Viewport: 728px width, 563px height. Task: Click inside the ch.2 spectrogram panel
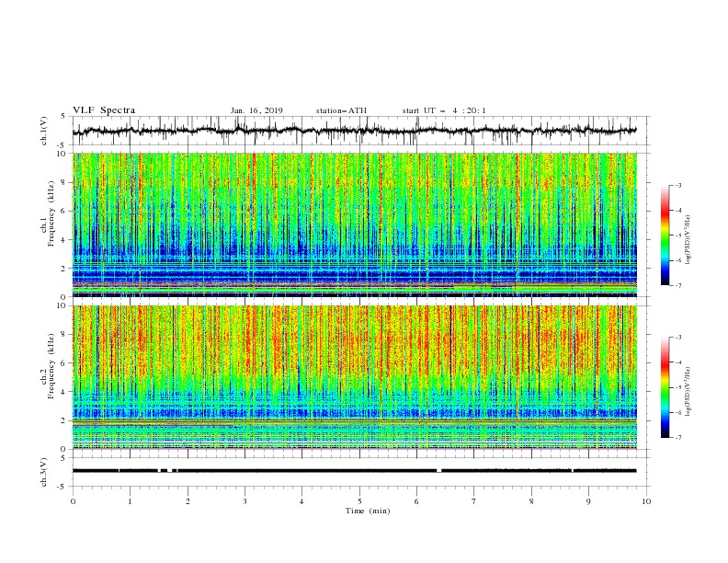pyautogui.click(x=355, y=377)
